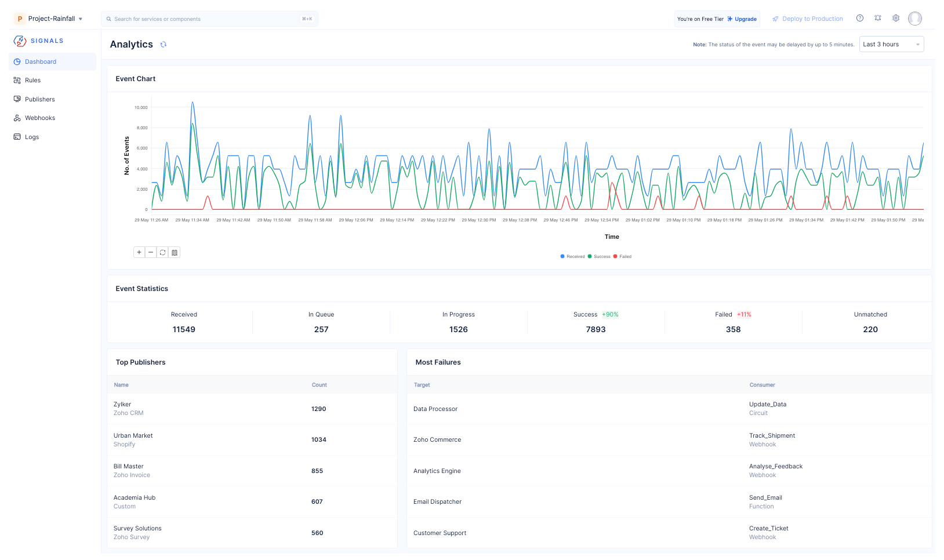Open the notifications bell icon
The width and height of the screenshot is (944, 560).
coord(878,19)
